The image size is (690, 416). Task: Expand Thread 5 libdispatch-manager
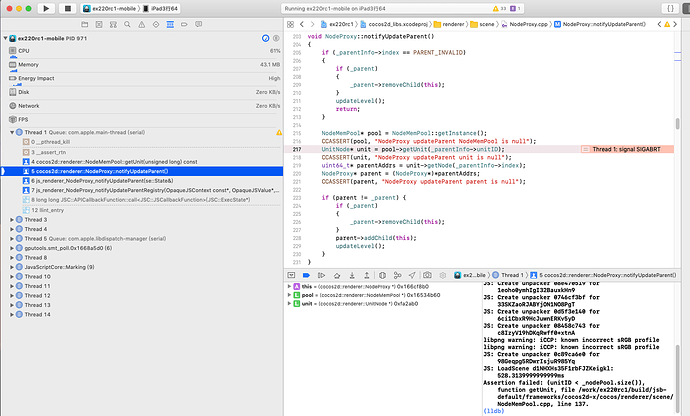point(12,239)
